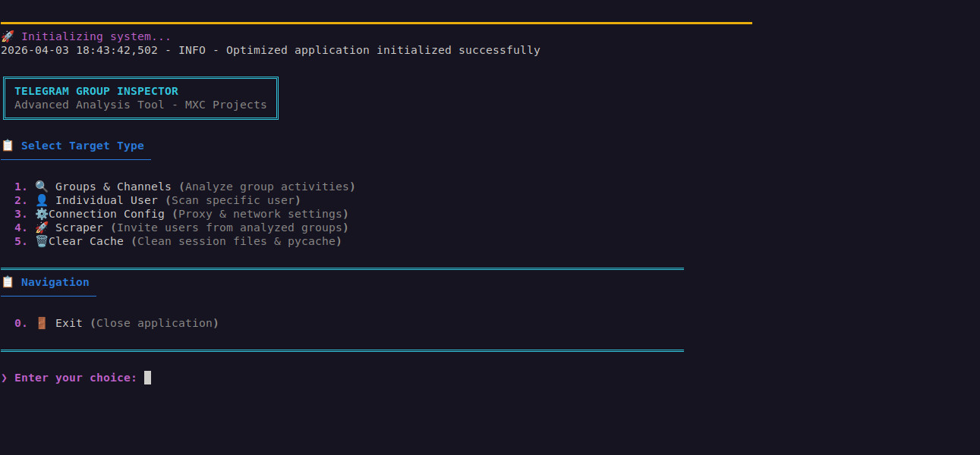Viewport: 980px width, 455px height.
Task: Click the clipboard icon beside Navigation heading
Action: click(7, 282)
